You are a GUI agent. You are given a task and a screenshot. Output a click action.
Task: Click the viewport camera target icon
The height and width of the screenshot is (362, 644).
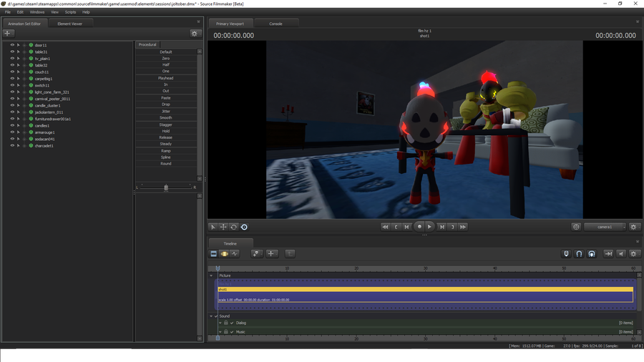pos(576,227)
